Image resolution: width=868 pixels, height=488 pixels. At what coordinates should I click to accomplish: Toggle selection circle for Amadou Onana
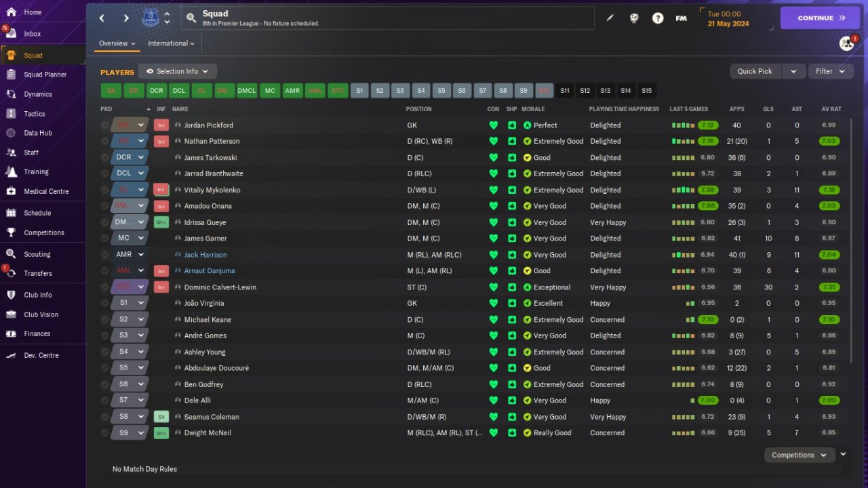click(x=104, y=206)
